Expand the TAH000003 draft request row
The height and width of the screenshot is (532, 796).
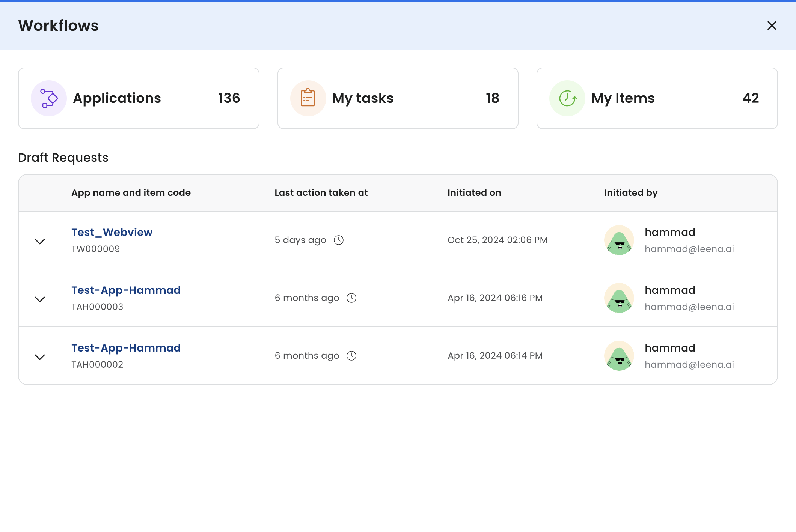coord(40,299)
